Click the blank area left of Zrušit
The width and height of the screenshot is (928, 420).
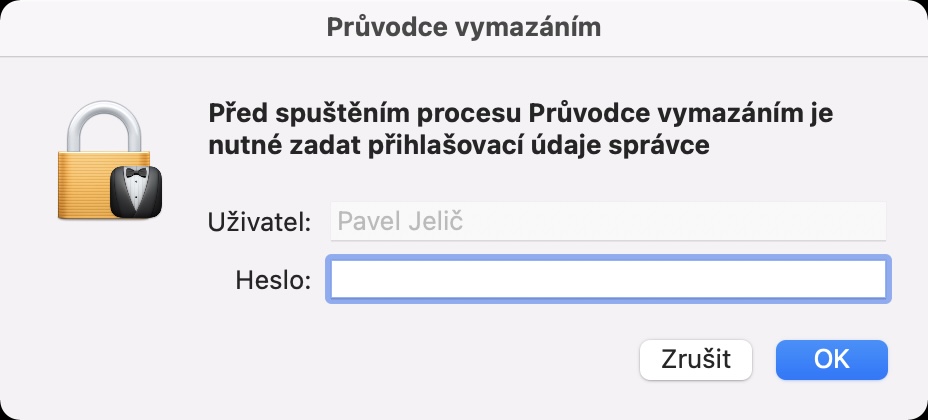[400, 359]
